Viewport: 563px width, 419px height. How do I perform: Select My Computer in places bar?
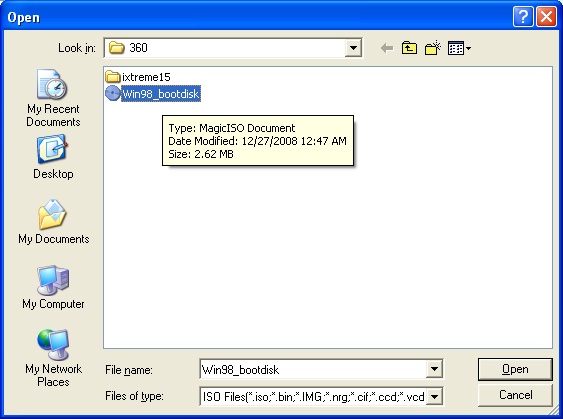[53, 287]
